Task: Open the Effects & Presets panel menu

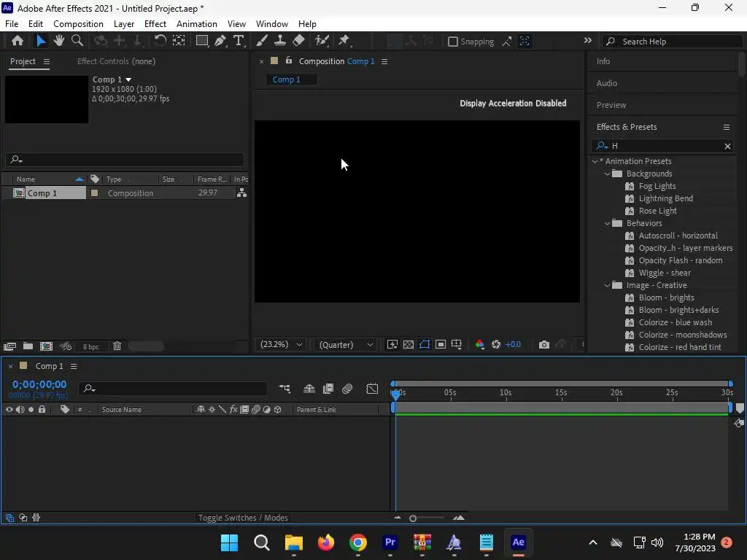Action: point(727,127)
